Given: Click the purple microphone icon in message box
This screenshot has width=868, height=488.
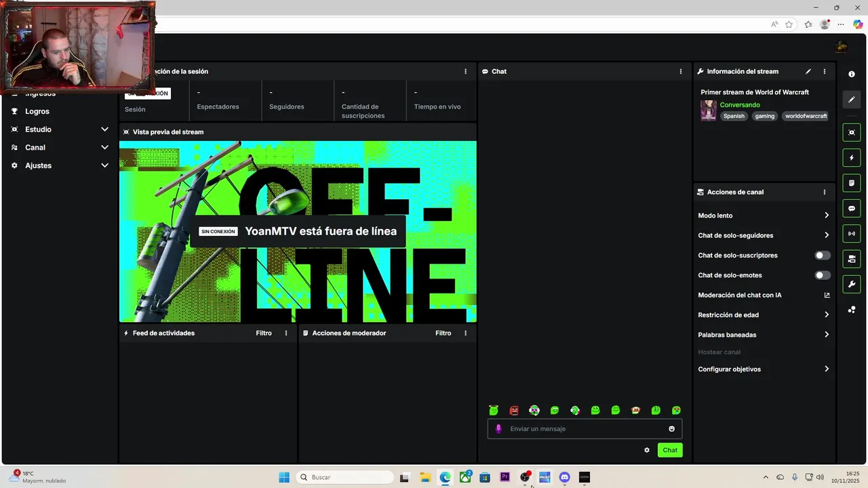Looking at the screenshot, I should tap(498, 428).
